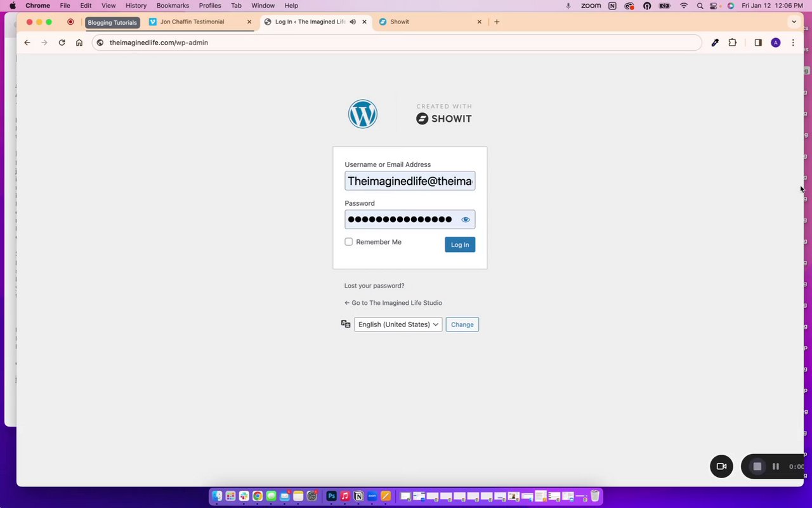The height and width of the screenshot is (508, 812).
Task: Click the Log In button
Action: coord(460,244)
